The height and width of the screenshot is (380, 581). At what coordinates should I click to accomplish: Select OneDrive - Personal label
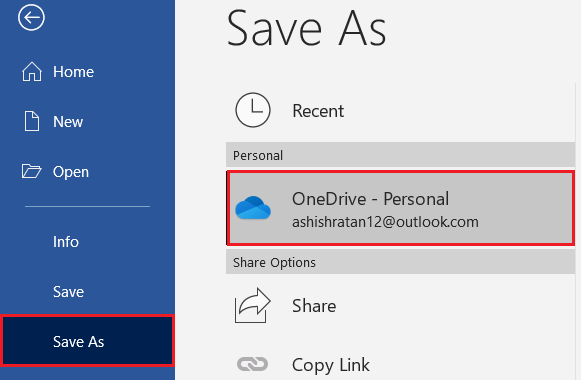[371, 199]
